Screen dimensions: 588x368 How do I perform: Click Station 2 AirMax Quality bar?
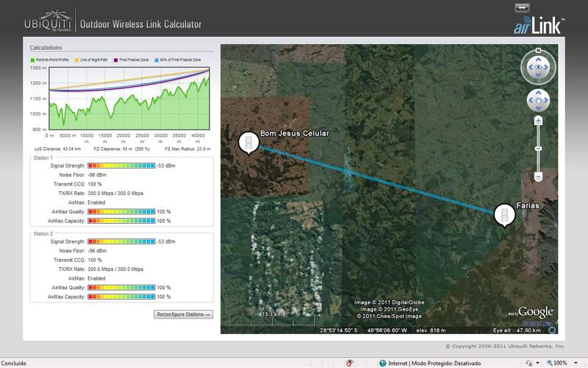pos(121,288)
